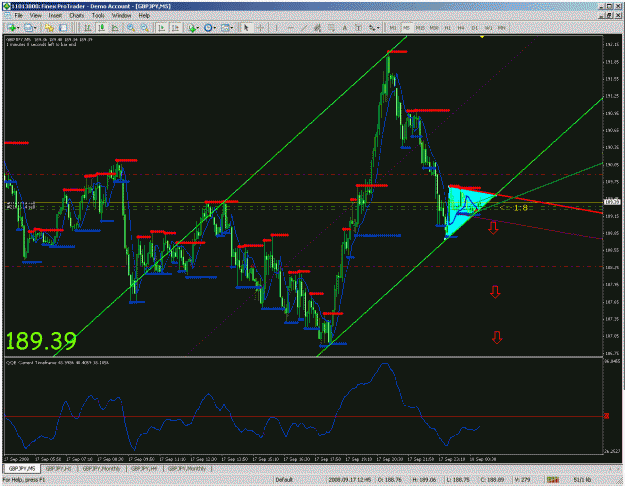Expand the Profiles dropdown arrow
625x486 pixels.
[x=35, y=28]
